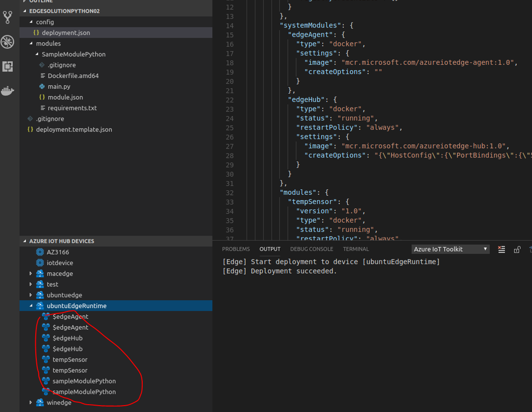Click line number 22 in editor
The height and width of the screenshot is (412, 532).
pos(229,100)
